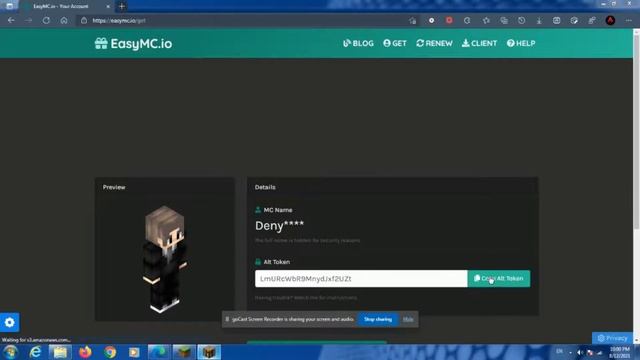Launch Firefox from taskbar
This screenshot has height=360, width=640.
[85, 352]
